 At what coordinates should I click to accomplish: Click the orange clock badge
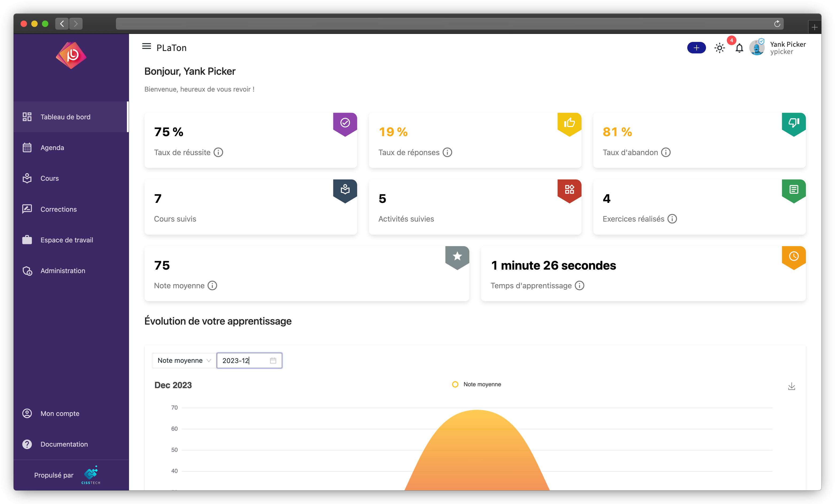click(794, 257)
